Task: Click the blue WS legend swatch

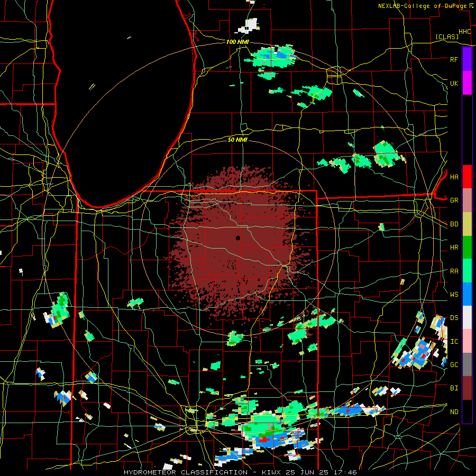Action: tap(467, 294)
